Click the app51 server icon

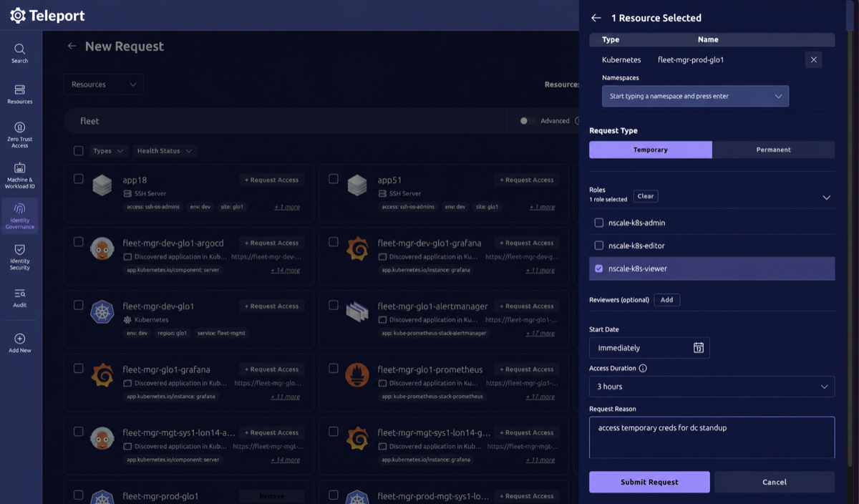(x=357, y=185)
